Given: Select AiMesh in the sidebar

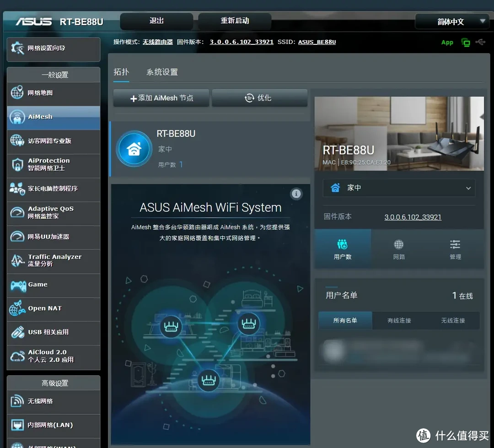Looking at the screenshot, I should coord(54,117).
